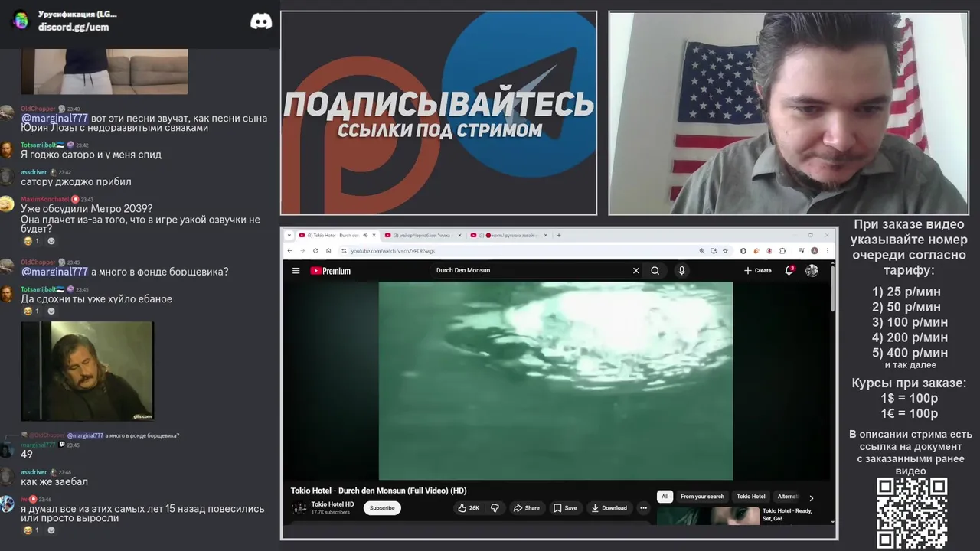Open the Create upload menu
The image size is (980, 551).
pos(757,270)
